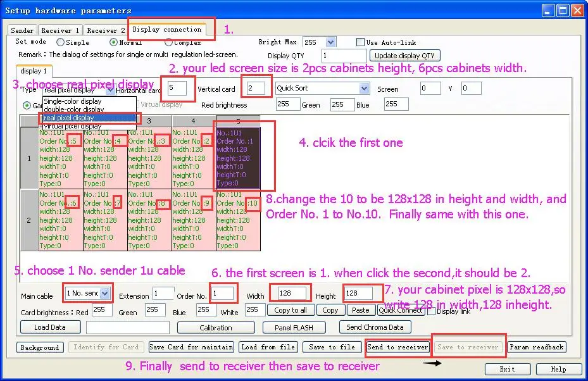The image size is (588, 381).
Task: Click the Quick Connect button
Action: click(401, 310)
